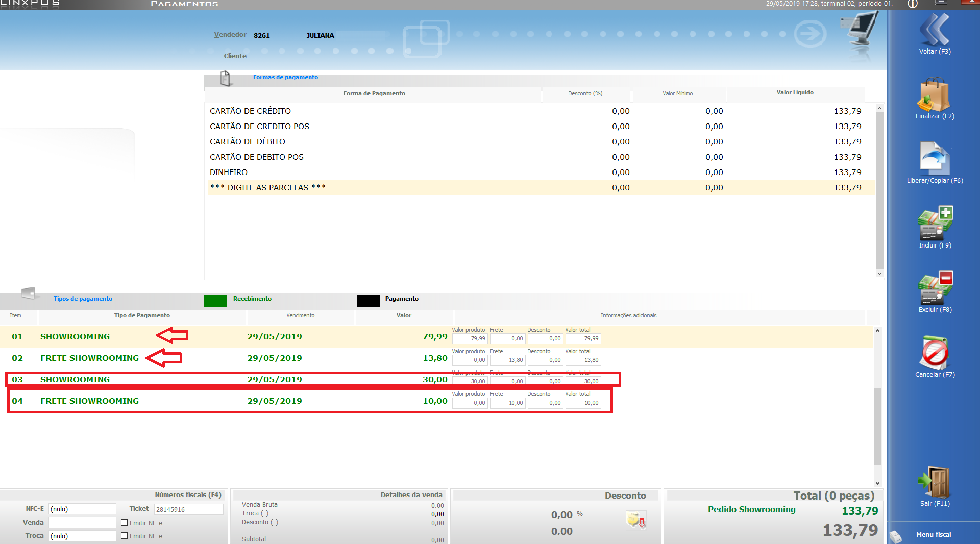The width and height of the screenshot is (980, 544).
Task: Enable Emitir NF-e checkbox beside Troca
Action: pyautogui.click(x=124, y=536)
